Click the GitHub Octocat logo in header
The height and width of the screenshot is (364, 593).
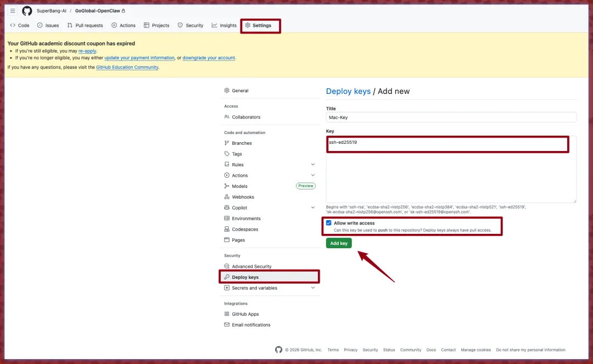tap(27, 11)
